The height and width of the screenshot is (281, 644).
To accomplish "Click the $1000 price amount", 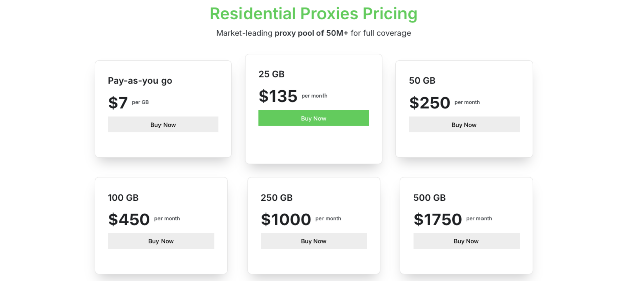I will pyautogui.click(x=286, y=219).
